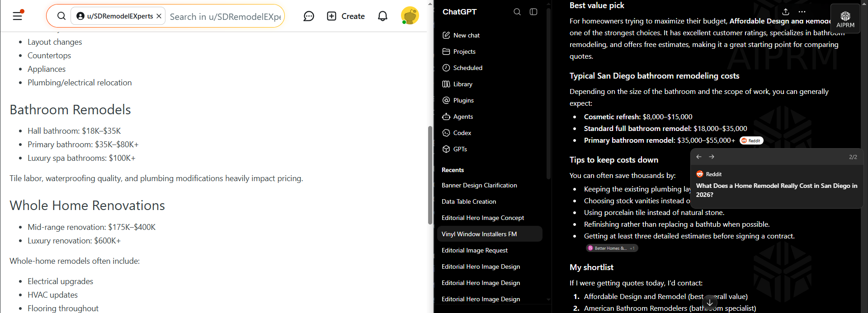Image resolution: width=868 pixels, height=313 pixels.
Task: Go to next source in citation popup
Action: (x=712, y=157)
